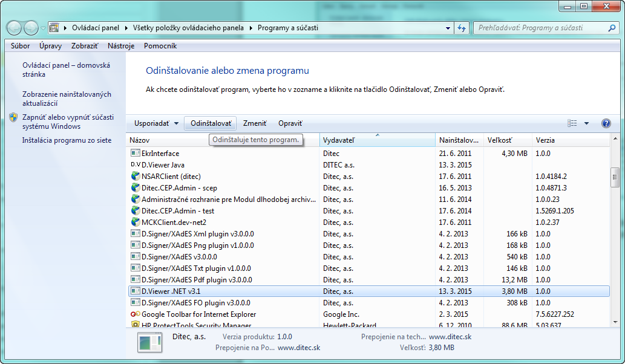625x364 pixels.
Task: Click the scroll up arrow of the list
Action: point(615,138)
